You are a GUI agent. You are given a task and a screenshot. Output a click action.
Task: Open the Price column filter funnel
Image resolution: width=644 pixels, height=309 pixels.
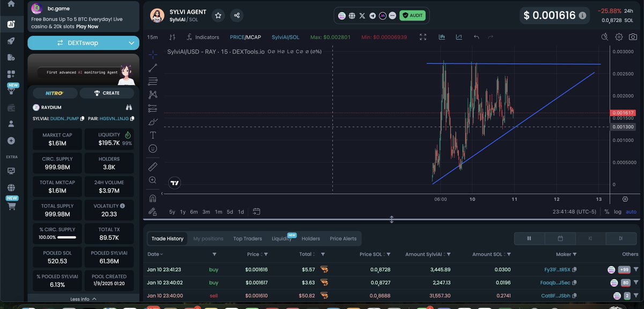266,255
